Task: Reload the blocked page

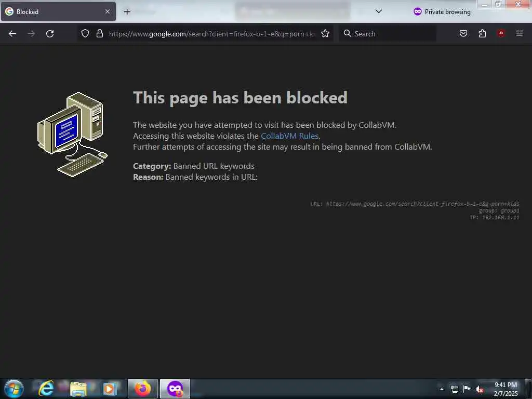Action: coord(50,34)
